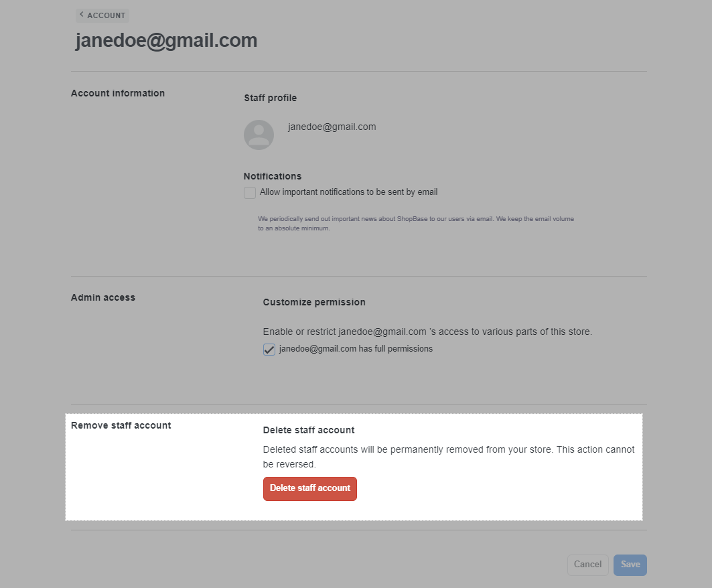Click the staff profile email text
Viewport: 712px width, 588px height.
point(332,127)
